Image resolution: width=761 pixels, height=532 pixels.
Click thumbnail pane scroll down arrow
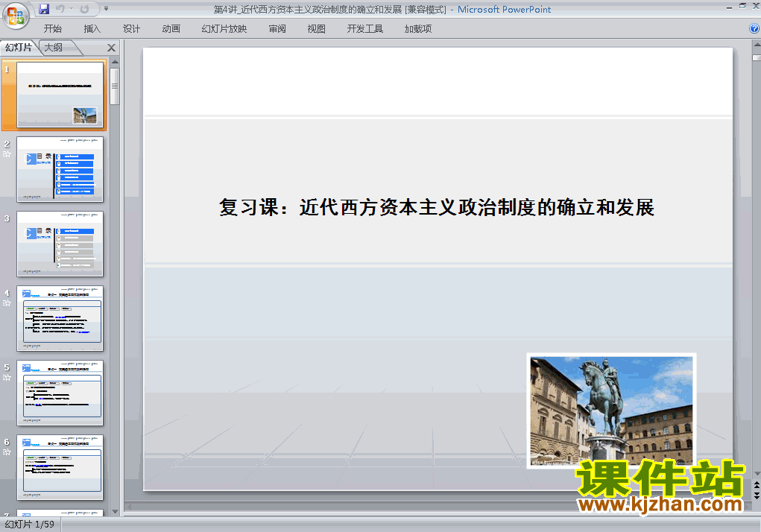pos(115,512)
